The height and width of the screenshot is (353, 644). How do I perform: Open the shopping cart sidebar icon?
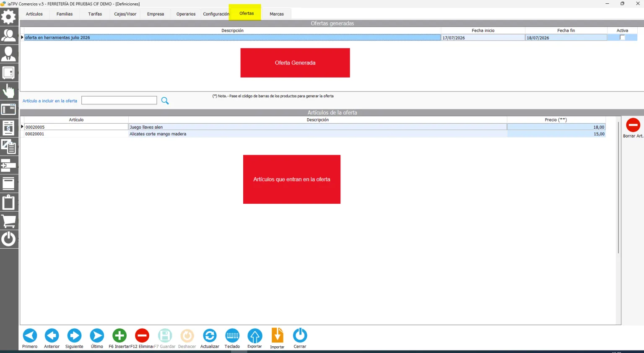click(x=8, y=221)
